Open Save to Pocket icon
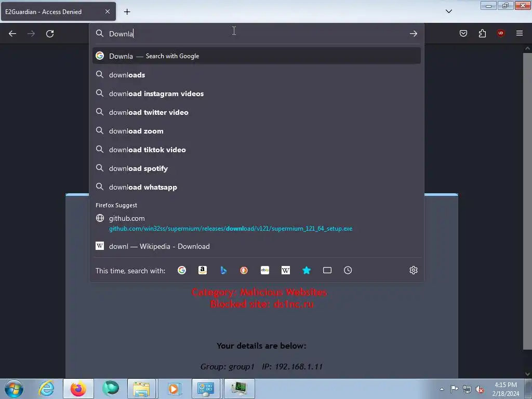Viewport: 532px width, 399px height. click(x=463, y=33)
